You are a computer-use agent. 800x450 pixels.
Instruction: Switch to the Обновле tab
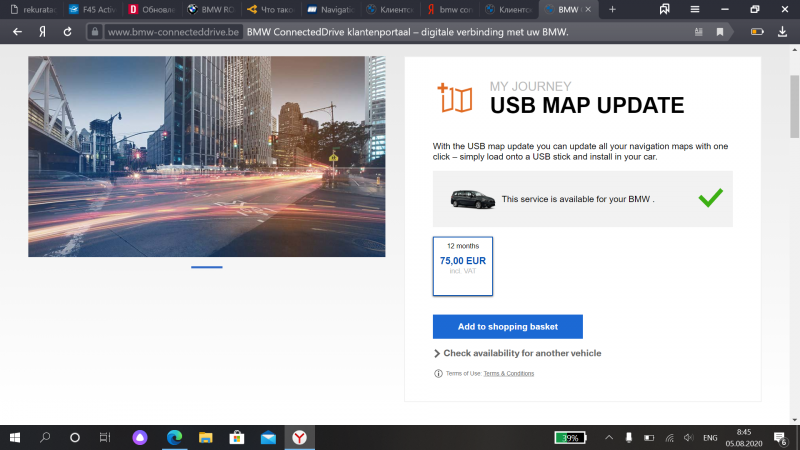coord(152,9)
